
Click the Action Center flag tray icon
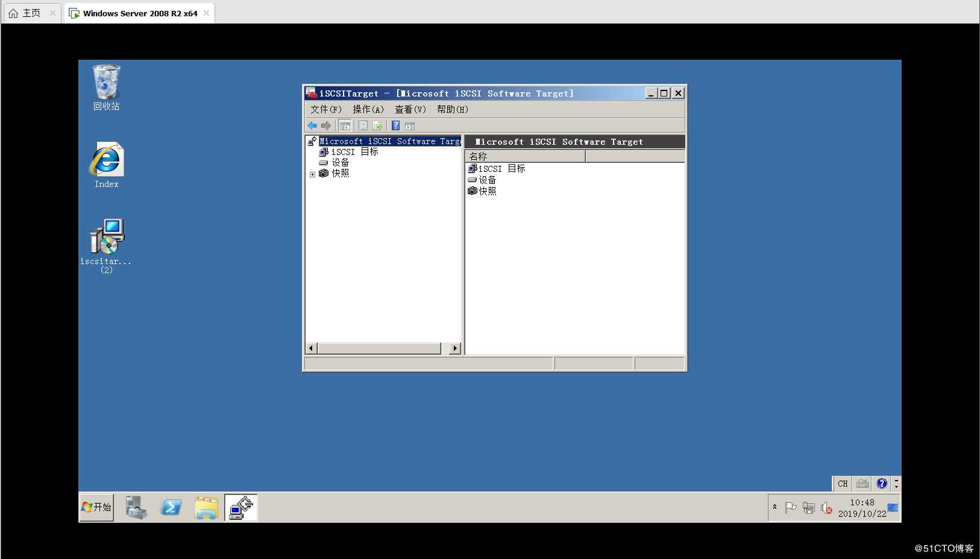(791, 508)
